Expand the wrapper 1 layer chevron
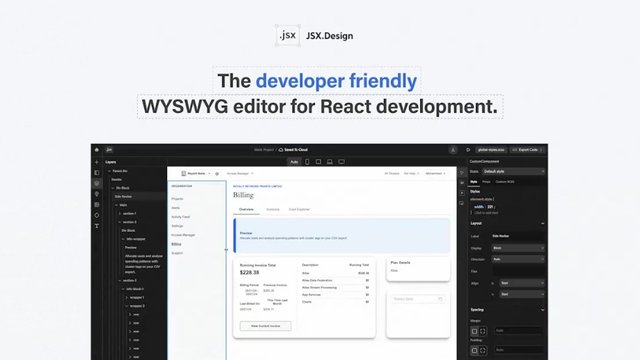 pyautogui.click(x=127, y=298)
